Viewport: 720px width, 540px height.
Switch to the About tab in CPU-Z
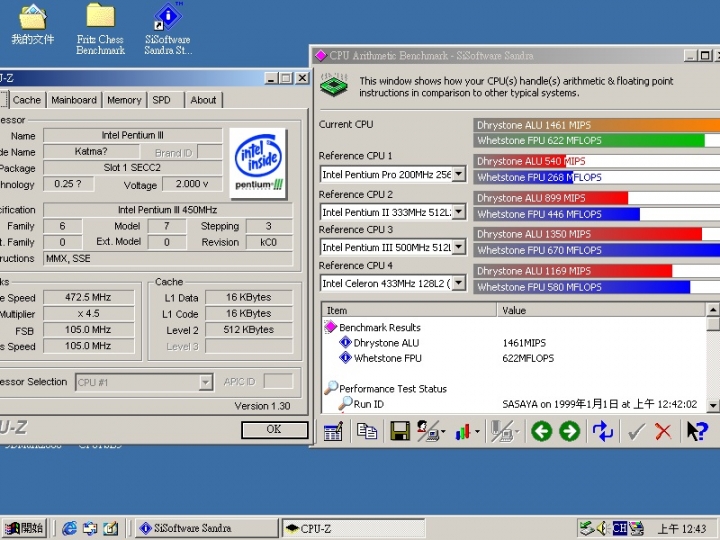203,100
